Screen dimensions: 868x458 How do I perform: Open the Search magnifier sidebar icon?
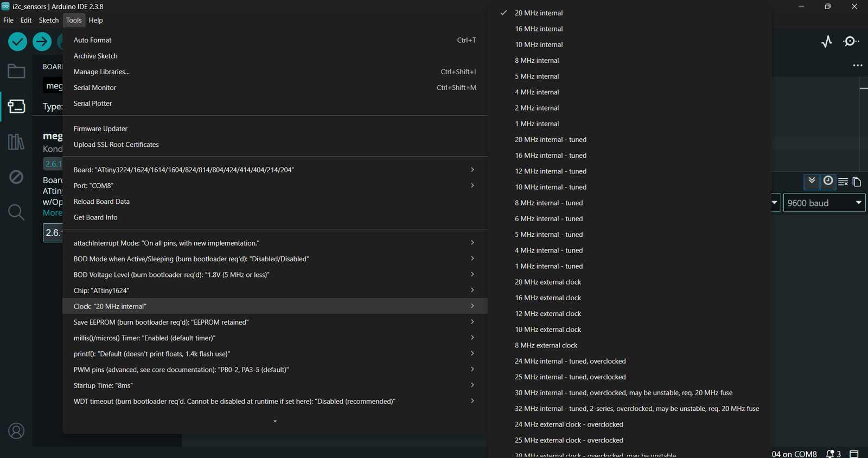coord(16,212)
